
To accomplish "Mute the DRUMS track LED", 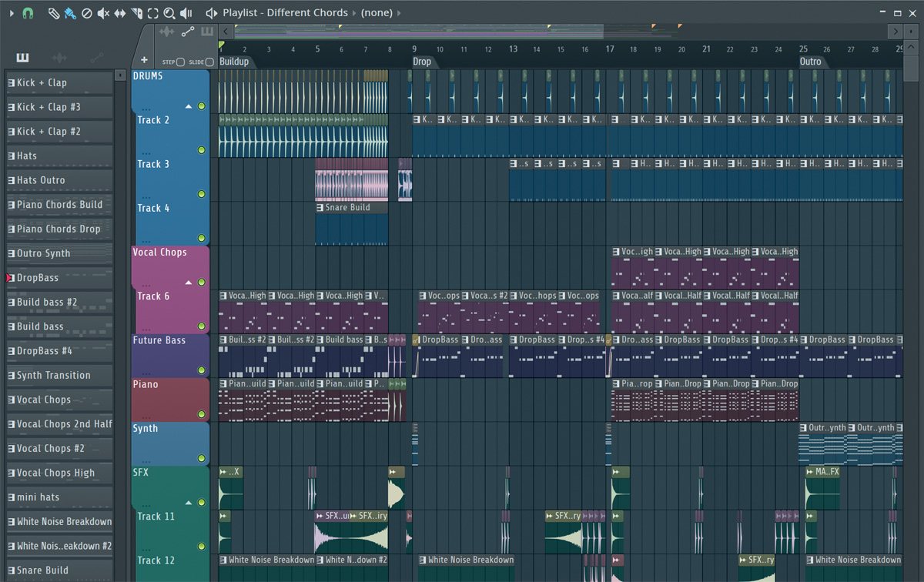I will 202,106.
